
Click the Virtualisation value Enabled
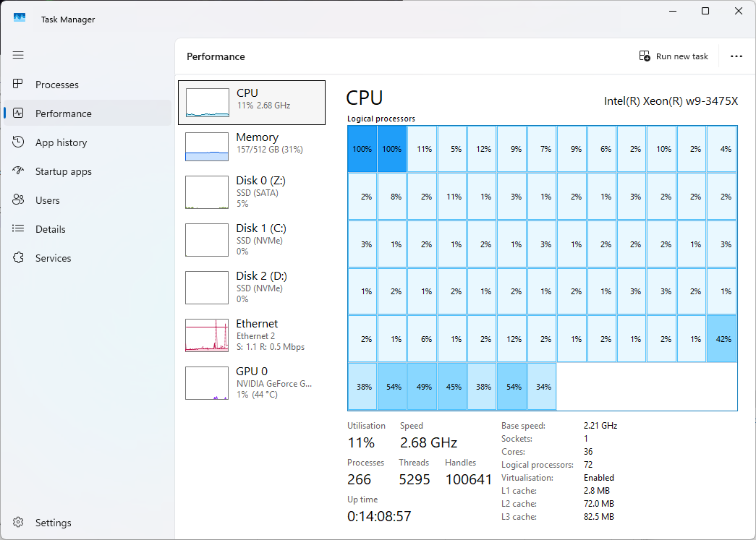pyautogui.click(x=599, y=478)
